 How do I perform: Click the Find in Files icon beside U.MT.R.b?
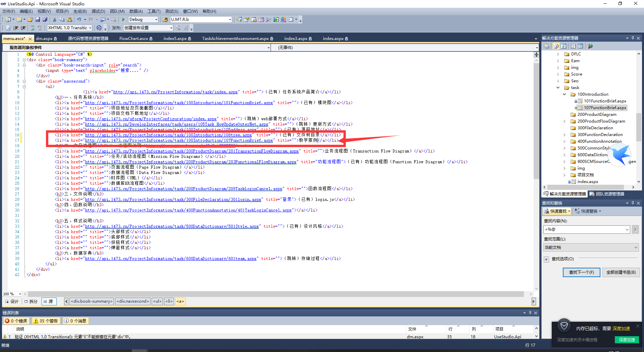pos(165,19)
